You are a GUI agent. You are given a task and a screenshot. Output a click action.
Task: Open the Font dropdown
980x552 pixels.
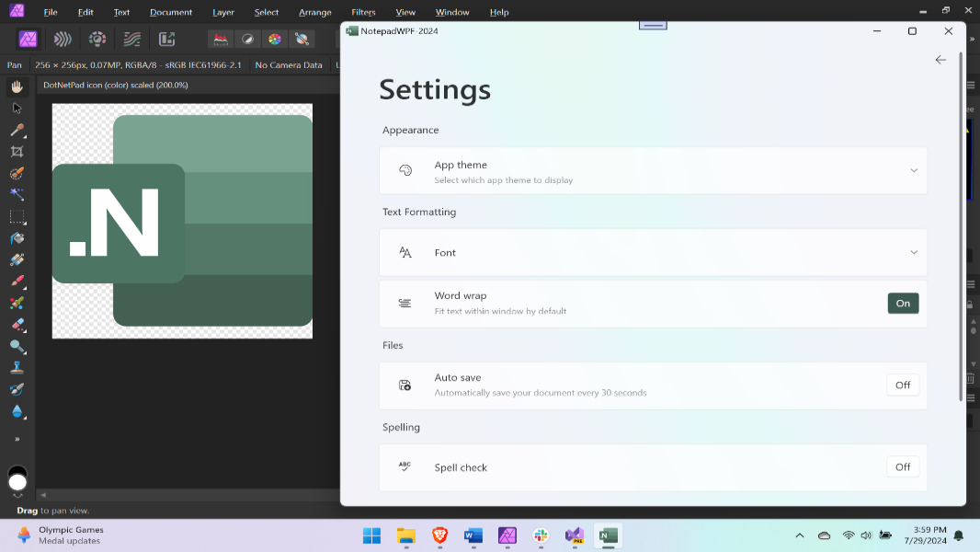[x=914, y=251]
